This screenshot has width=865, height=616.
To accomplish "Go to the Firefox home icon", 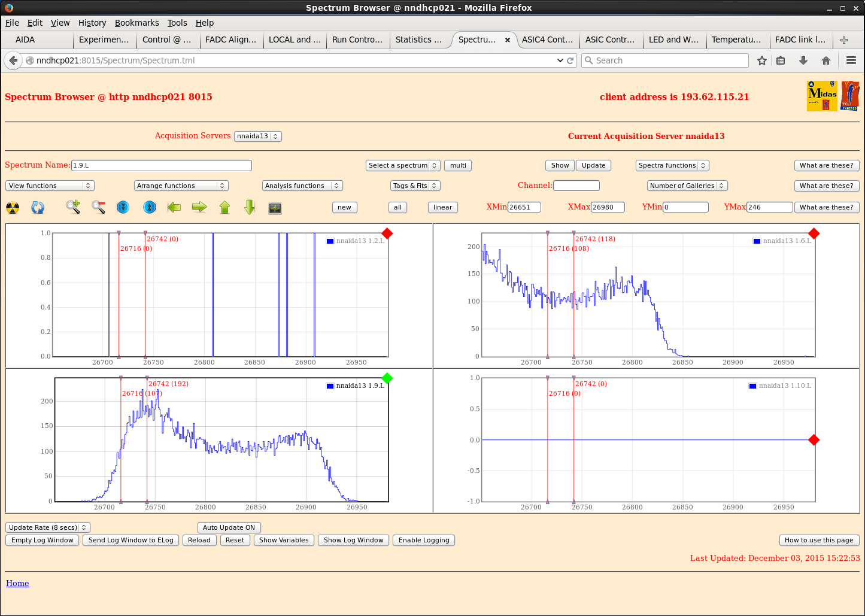I will (826, 60).
